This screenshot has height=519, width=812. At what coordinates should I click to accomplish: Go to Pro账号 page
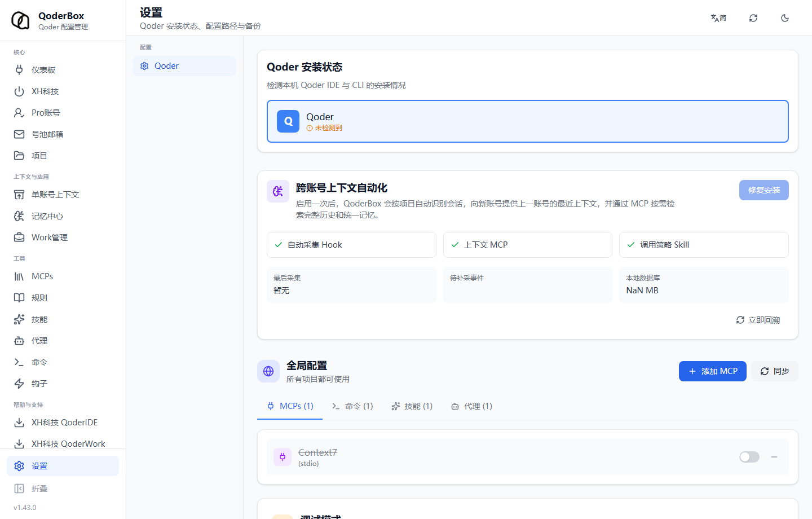[x=63, y=113]
